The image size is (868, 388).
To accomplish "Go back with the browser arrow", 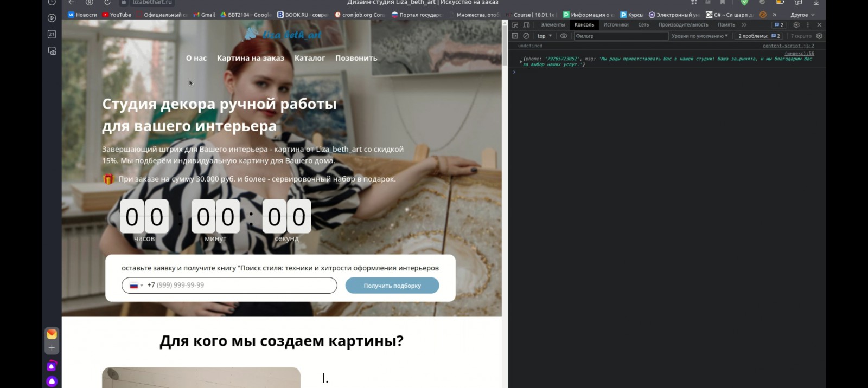I will click(72, 2).
